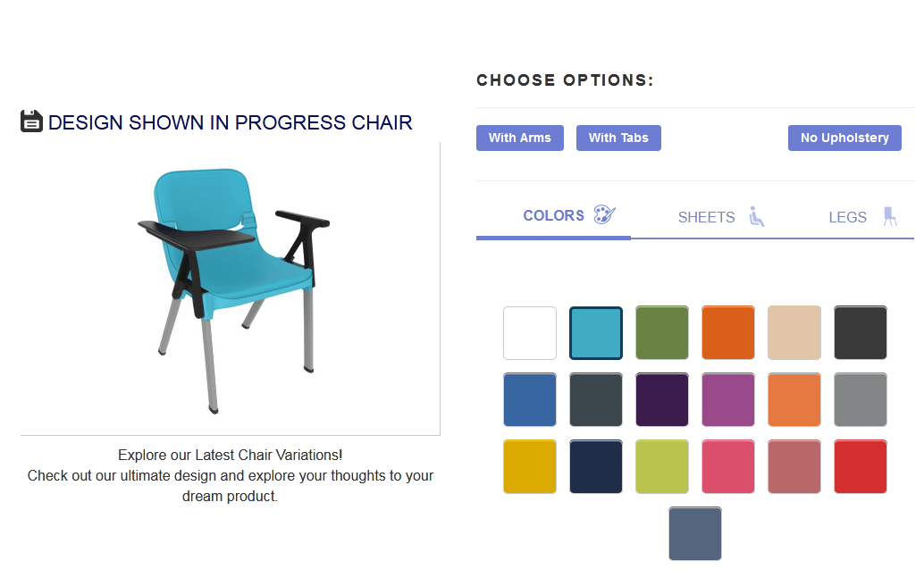
Task: Click the save disk icon beside the design title
Action: click(32, 121)
